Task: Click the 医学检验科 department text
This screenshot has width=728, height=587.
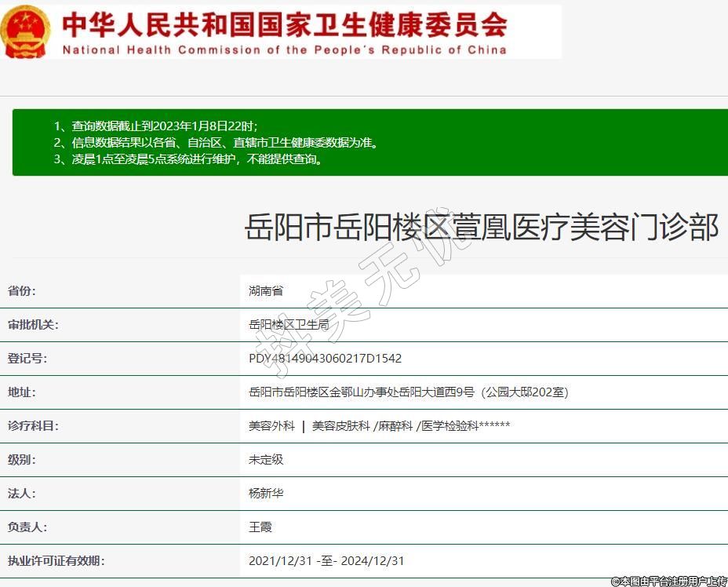Action: [x=450, y=426]
